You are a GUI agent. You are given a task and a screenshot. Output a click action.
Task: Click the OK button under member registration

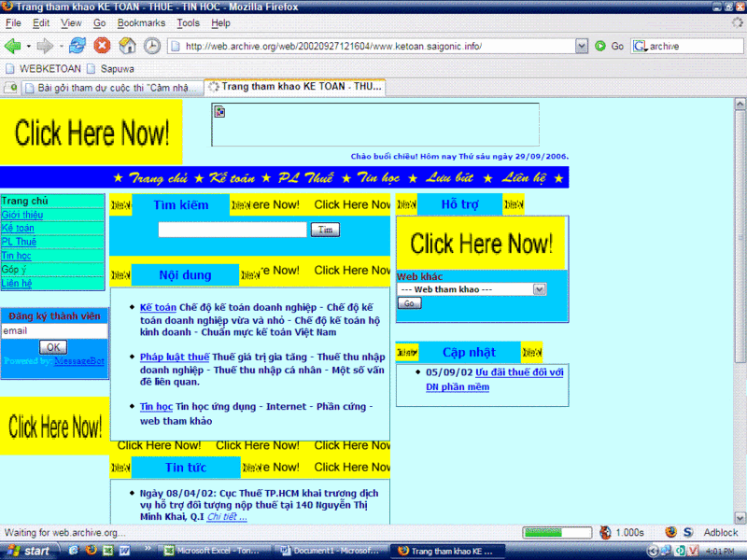pos(53,347)
